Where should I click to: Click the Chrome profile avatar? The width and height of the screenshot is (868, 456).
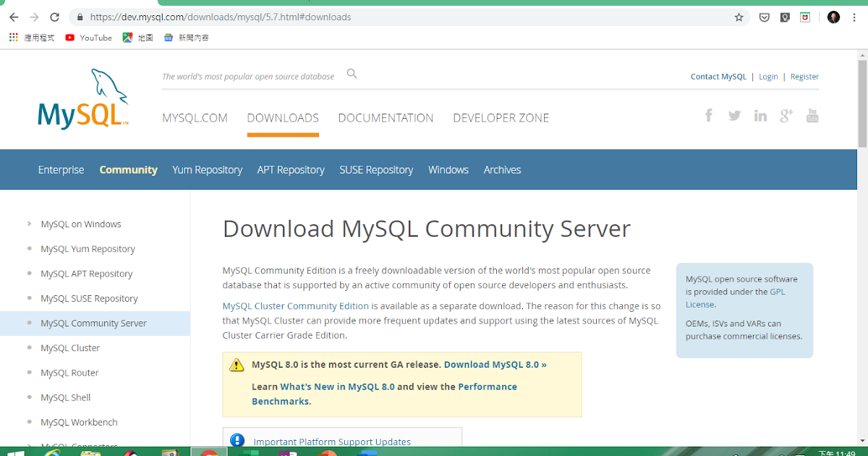pos(833,16)
